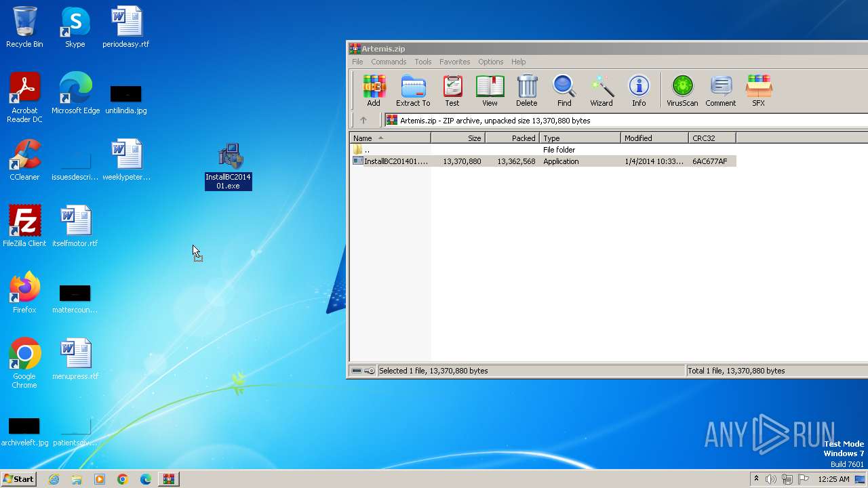868x488 pixels.
Task: Select the Firefox desktop shortcut
Action: coord(24,293)
